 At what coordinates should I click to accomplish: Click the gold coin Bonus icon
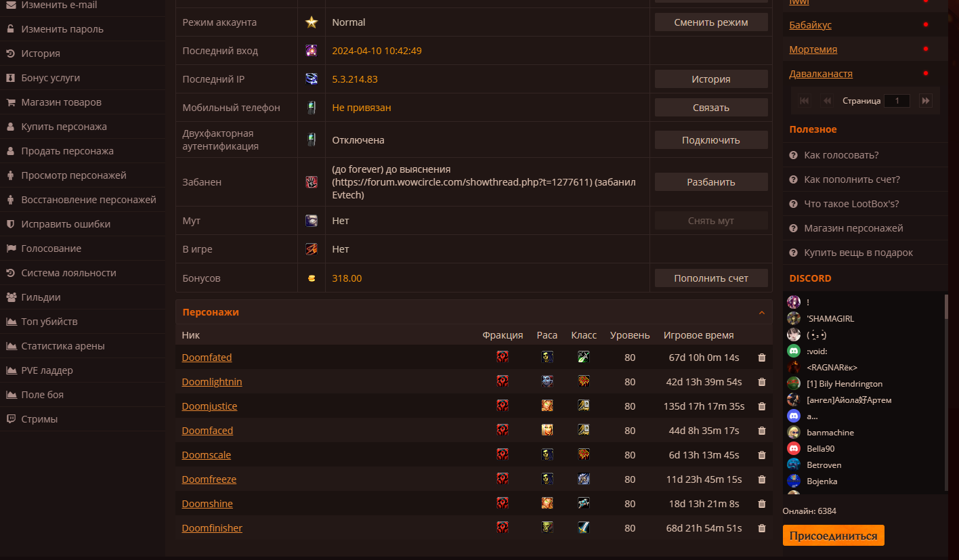point(312,278)
